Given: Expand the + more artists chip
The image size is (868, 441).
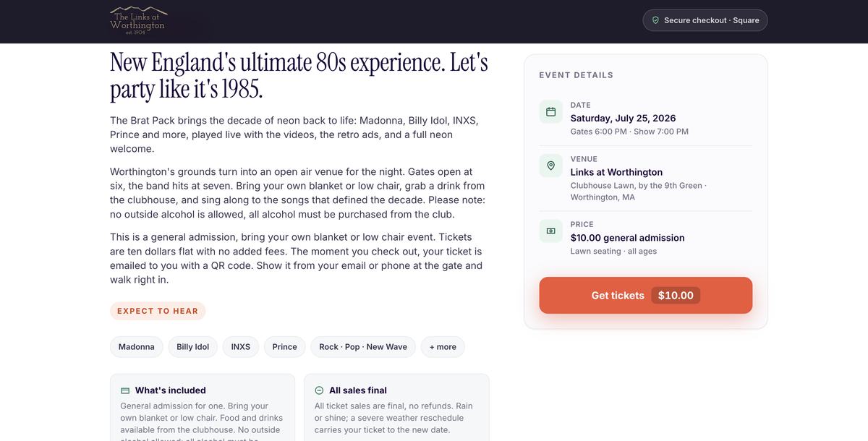Looking at the screenshot, I should (443, 347).
